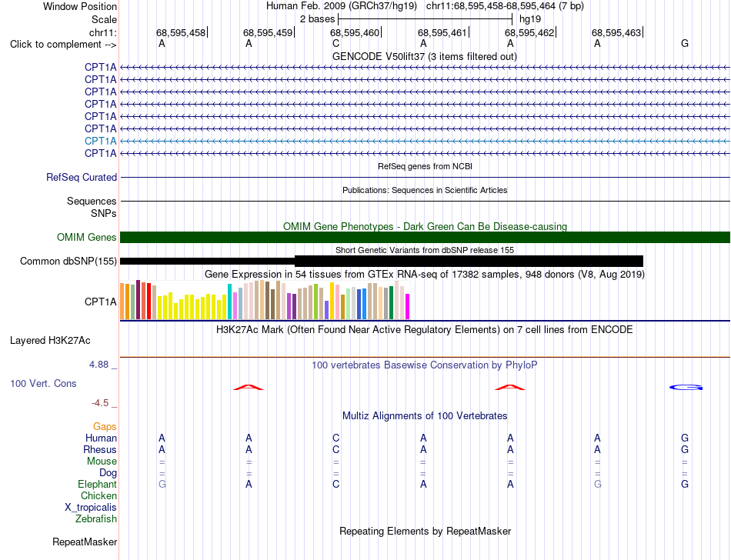731x560 pixels.
Task: Click the dark green OMIM Genes bar
Action: [x=426, y=237]
